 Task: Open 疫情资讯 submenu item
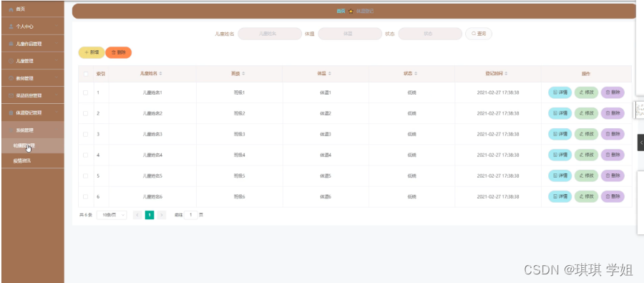[32, 160]
